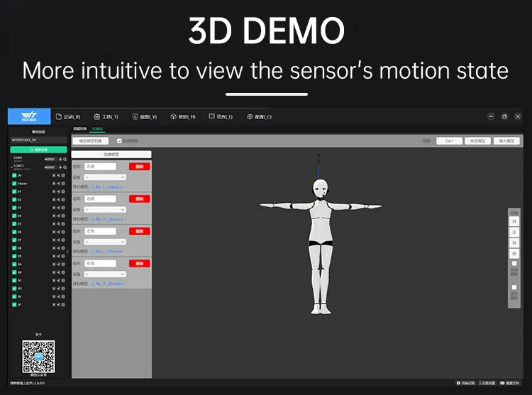The height and width of the screenshot is (395, 532).
Task: Collapse the left device sidebar with the chevron
Action: pos(68,252)
